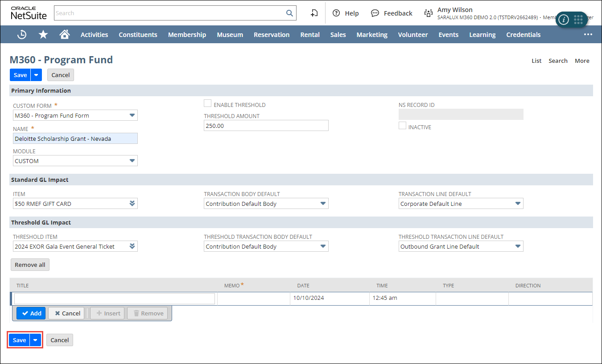Expand the navigation overflow ellipsis
602x364 pixels.
pyautogui.click(x=588, y=34)
